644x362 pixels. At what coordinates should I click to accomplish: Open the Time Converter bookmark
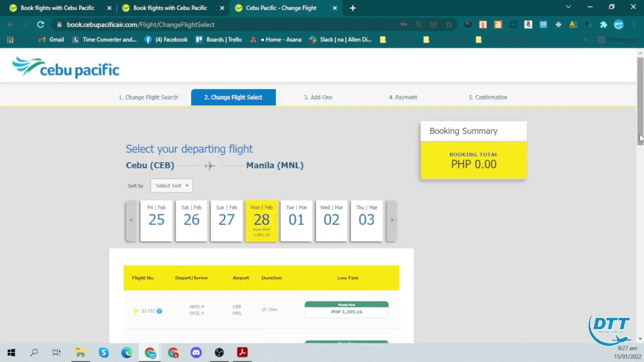pyautogui.click(x=104, y=39)
